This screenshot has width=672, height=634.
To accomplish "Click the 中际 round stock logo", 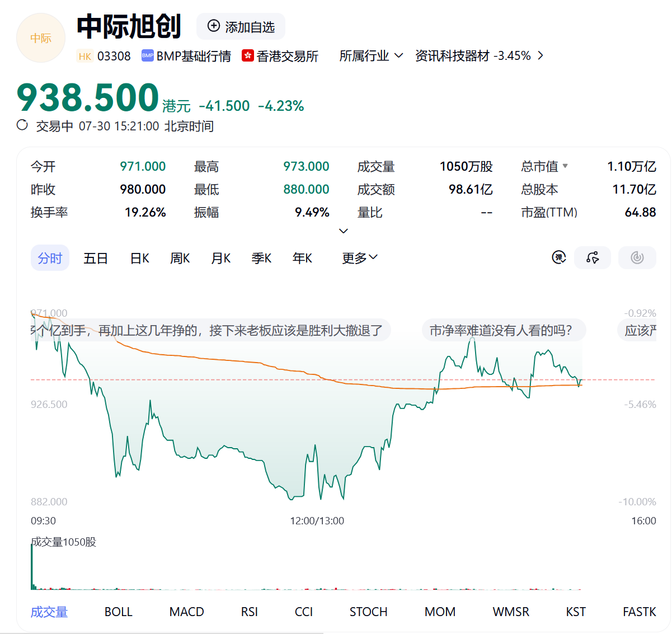I will [x=41, y=38].
